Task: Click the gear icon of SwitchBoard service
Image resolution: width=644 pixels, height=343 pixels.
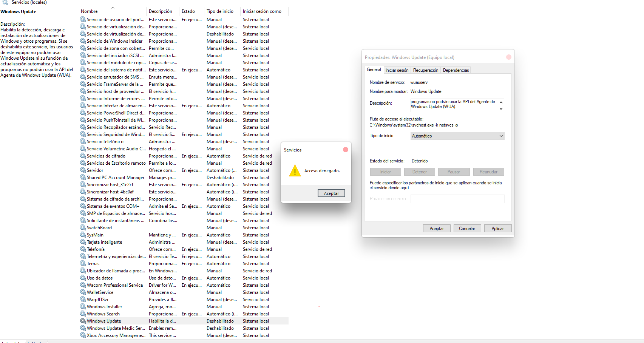Action: pyautogui.click(x=83, y=227)
